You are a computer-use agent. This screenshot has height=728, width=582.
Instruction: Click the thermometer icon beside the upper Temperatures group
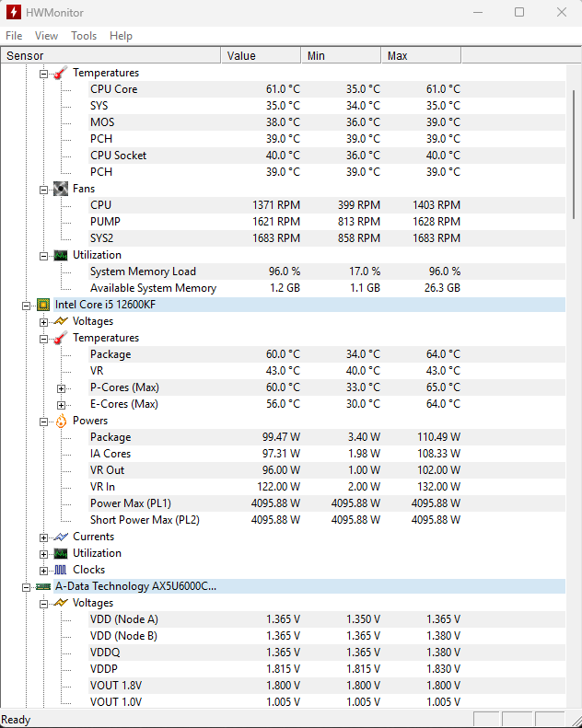click(61, 73)
